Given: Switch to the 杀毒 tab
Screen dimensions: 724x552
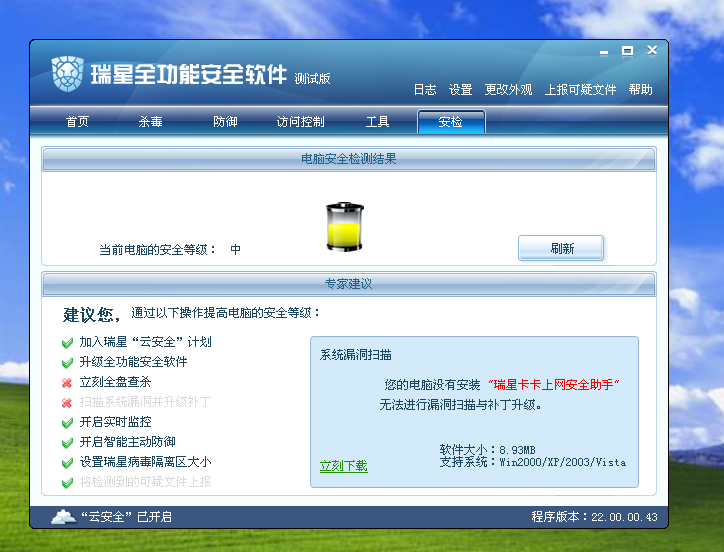Looking at the screenshot, I should [x=151, y=121].
